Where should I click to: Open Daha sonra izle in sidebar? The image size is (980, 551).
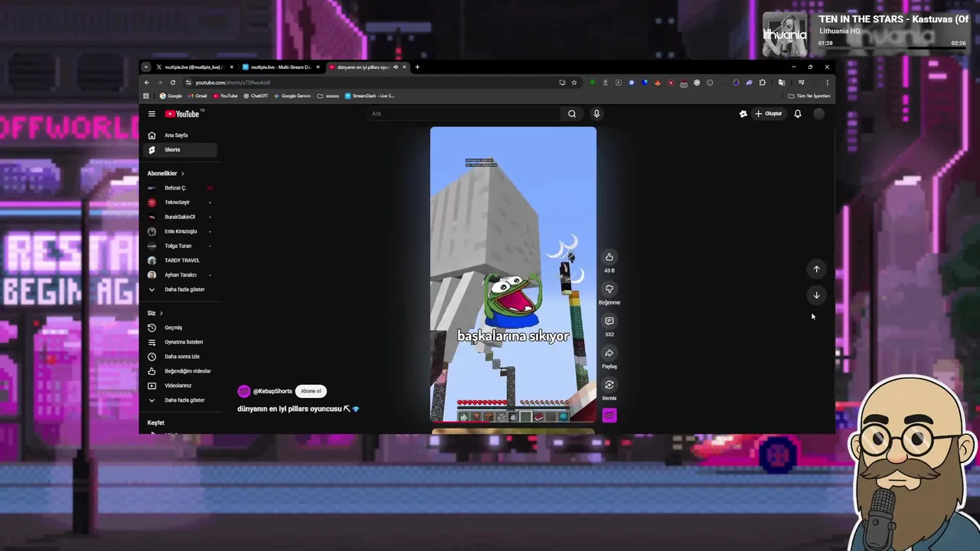click(181, 357)
